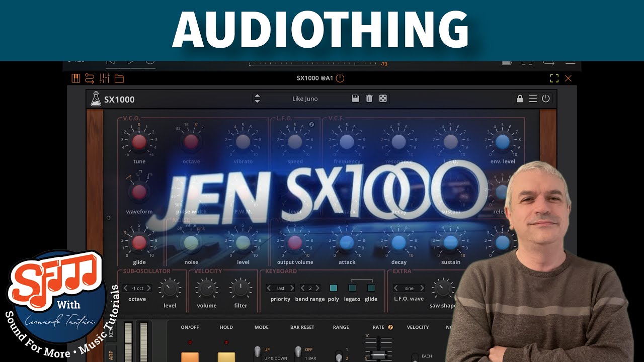
Task: Click the "-1 oct" octave value
Action: (x=137, y=288)
